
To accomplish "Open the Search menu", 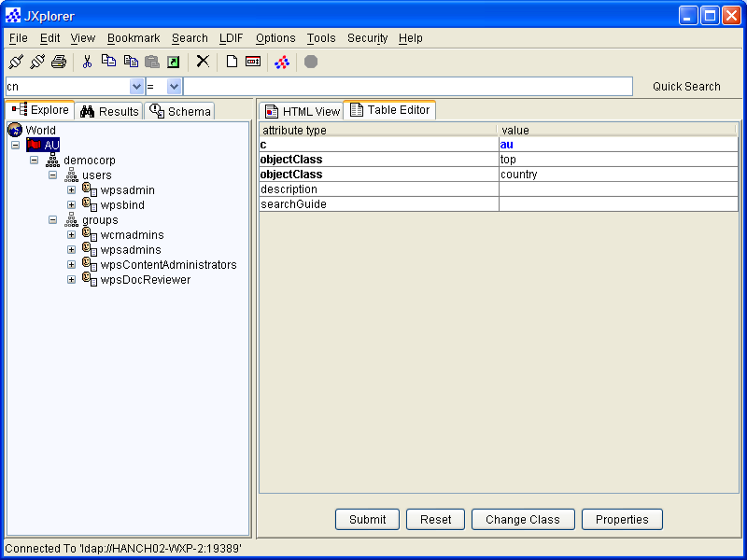I will pyautogui.click(x=190, y=38).
